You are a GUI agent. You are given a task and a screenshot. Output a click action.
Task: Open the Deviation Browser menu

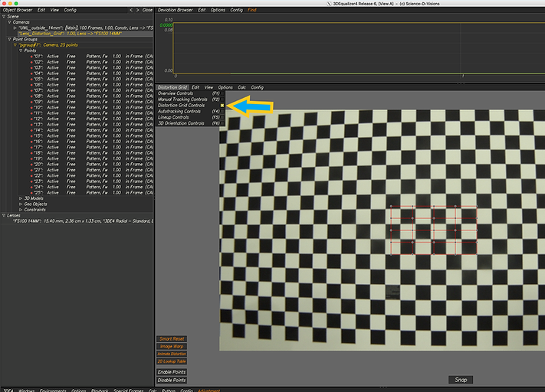(176, 10)
